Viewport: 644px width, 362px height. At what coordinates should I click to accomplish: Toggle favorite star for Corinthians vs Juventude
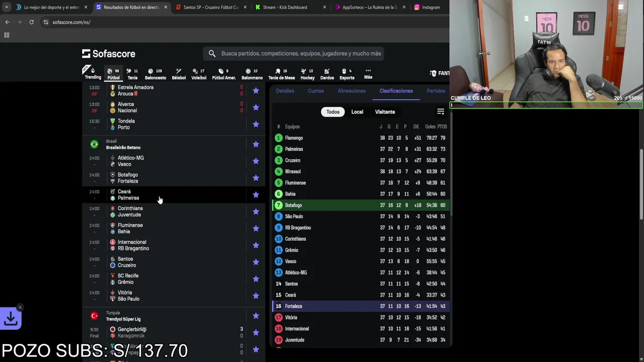pos(256,212)
